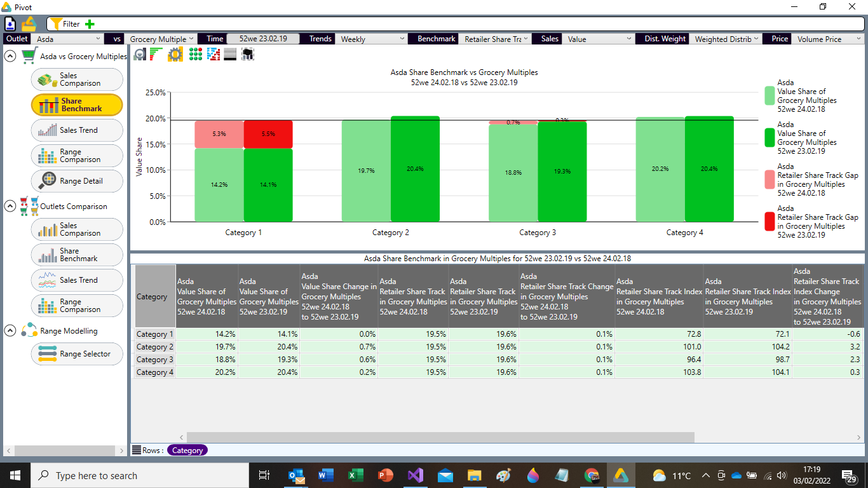Add a filter with the green plus
The image size is (868, 488).
click(90, 24)
